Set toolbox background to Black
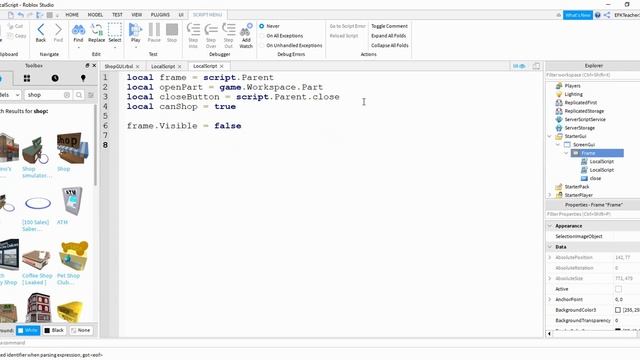Viewport: 640px width, 360px height. click(54, 330)
